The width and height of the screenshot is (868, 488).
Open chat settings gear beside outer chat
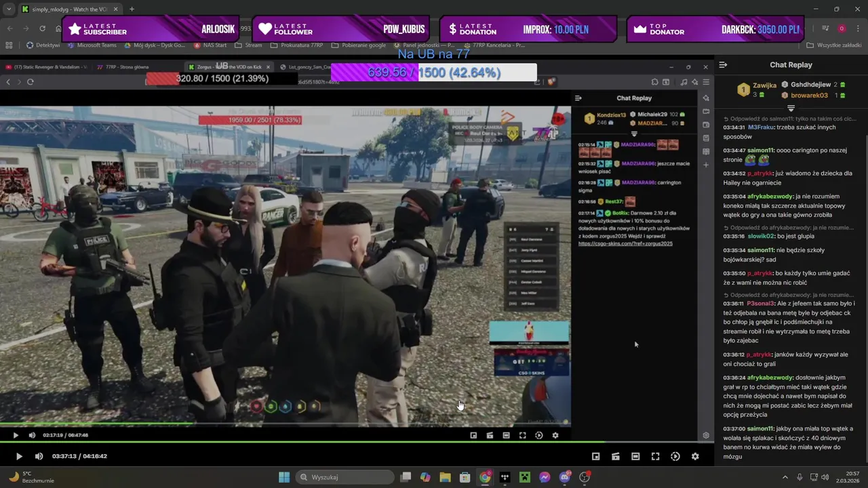point(706,435)
